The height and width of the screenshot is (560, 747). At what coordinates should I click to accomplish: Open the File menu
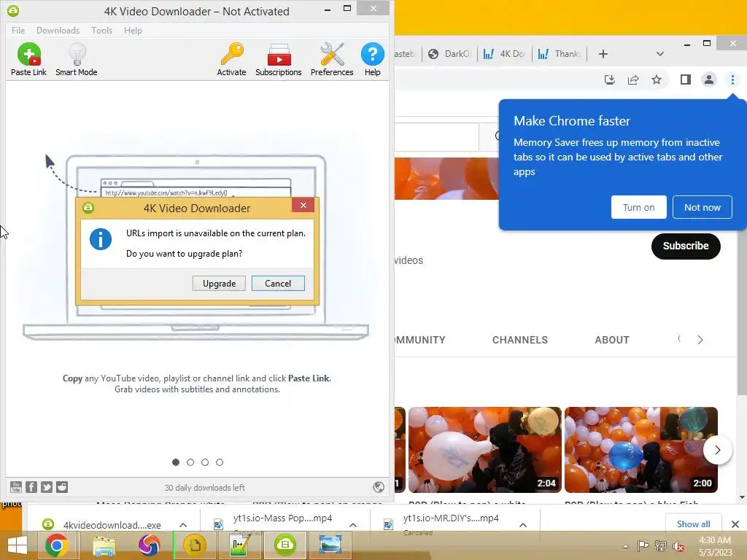(18, 31)
